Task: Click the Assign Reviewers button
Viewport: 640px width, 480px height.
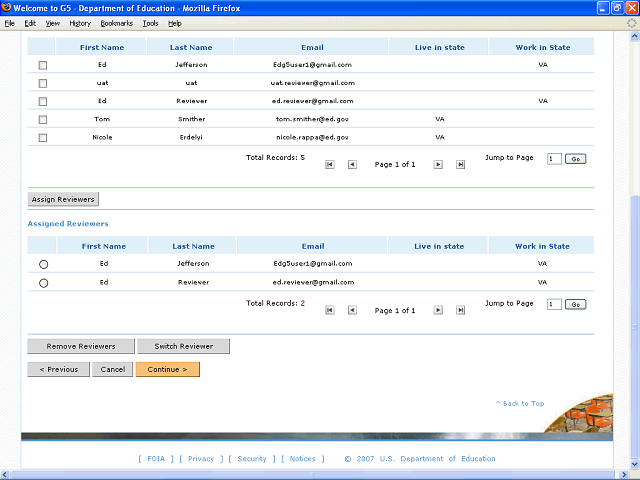Action: (x=63, y=199)
